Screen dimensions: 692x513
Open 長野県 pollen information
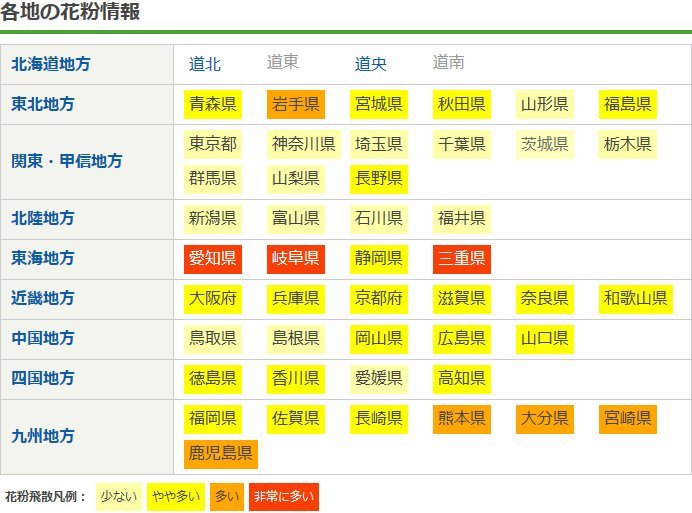379,178
